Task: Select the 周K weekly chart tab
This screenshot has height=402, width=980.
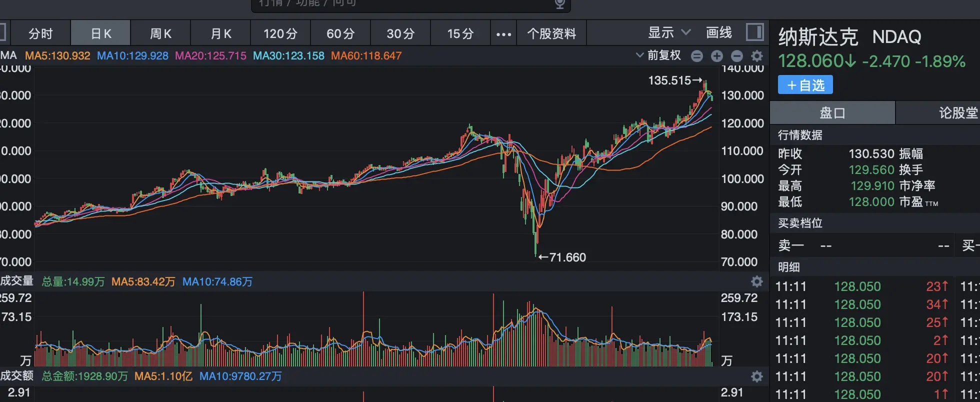Action: click(160, 34)
